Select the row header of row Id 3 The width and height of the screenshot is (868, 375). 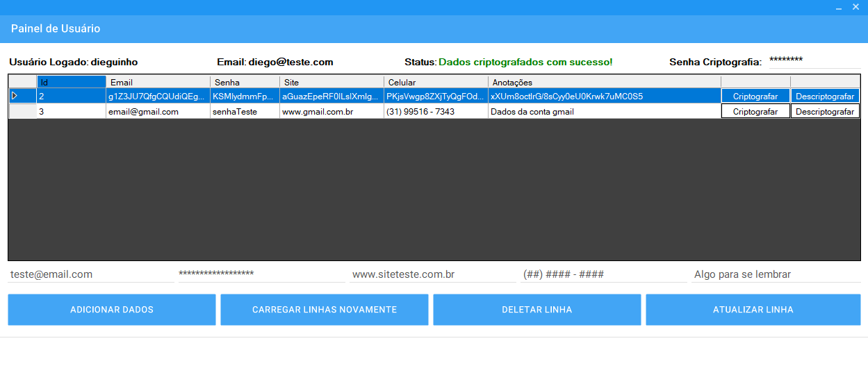pyautogui.click(x=22, y=111)
